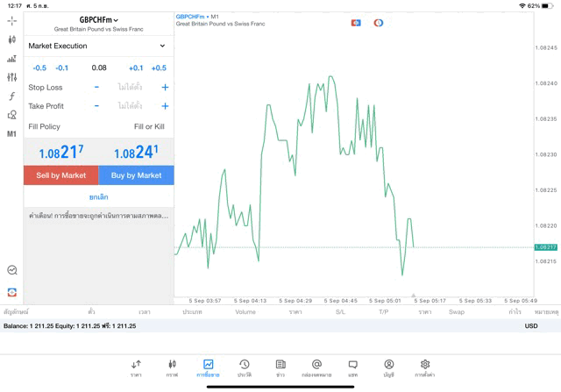Tap the Take Profit value input field
Image resolution: width=561 pixels, height=392 pixels.
[x=131, y=106]
